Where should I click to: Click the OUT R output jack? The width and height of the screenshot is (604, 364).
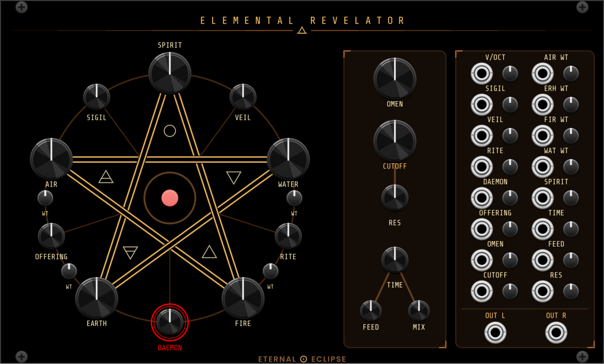[x=556, y=332]
